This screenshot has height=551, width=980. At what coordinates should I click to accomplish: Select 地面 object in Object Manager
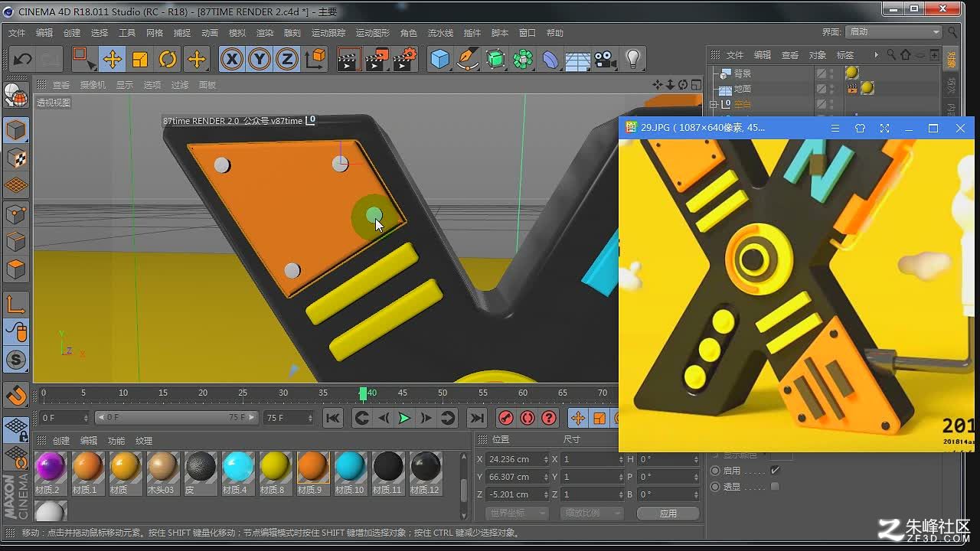pyautogui.click(x=743, y=89)
